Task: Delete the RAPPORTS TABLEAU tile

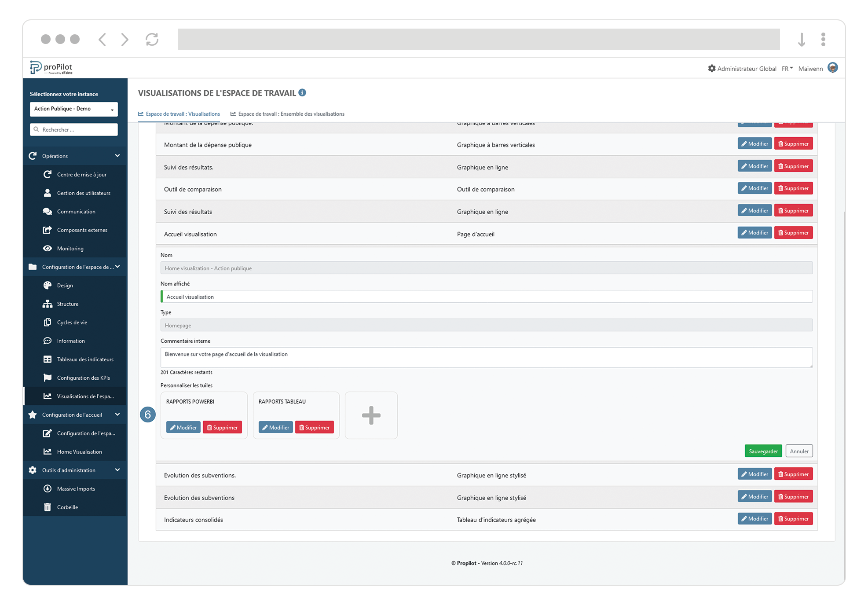Action: (x=314, y=427)
